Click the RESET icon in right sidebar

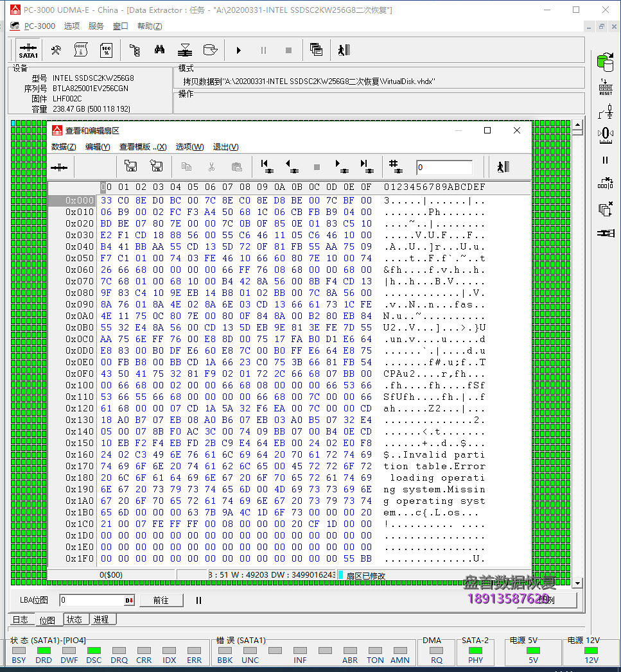[606, 87]
